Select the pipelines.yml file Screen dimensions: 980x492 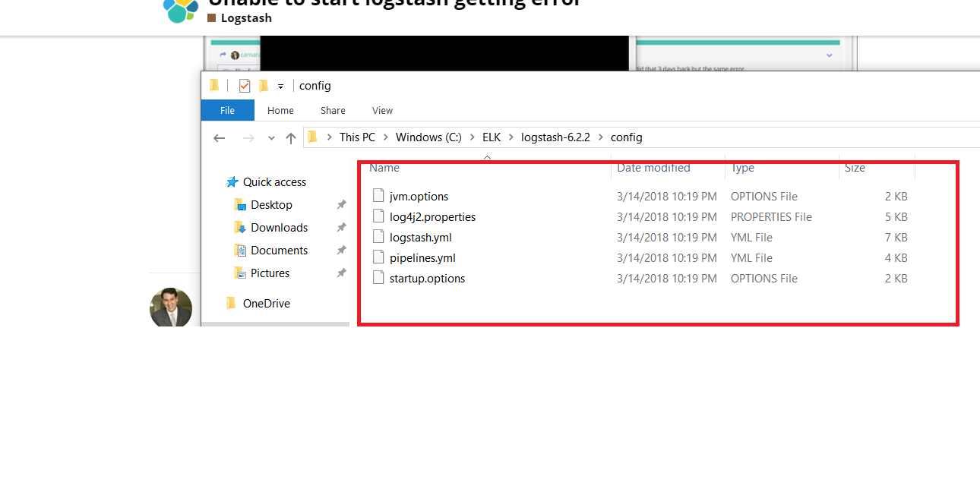tap(422, 258)
